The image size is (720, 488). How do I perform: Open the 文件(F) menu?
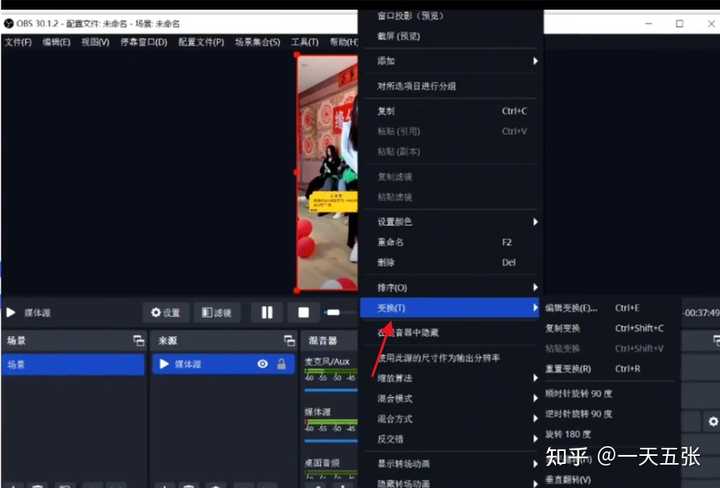click(x=18, y=42)
